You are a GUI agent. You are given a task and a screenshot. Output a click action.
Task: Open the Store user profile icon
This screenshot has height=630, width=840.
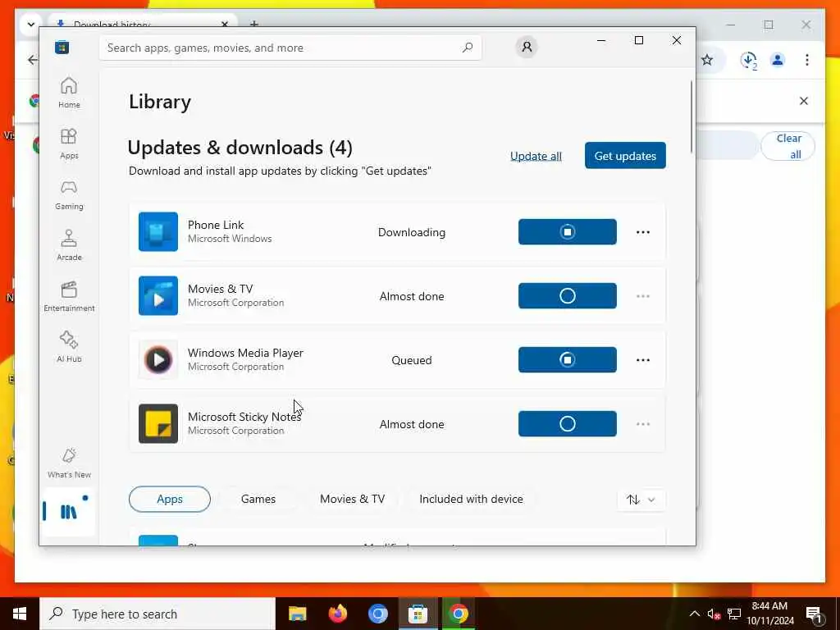tap(527, 47)
